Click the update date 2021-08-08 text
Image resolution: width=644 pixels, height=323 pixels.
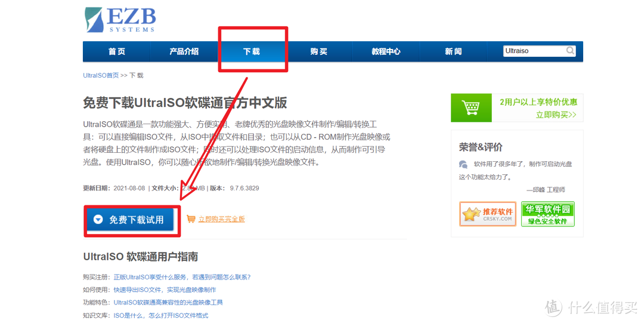(129, 188)
